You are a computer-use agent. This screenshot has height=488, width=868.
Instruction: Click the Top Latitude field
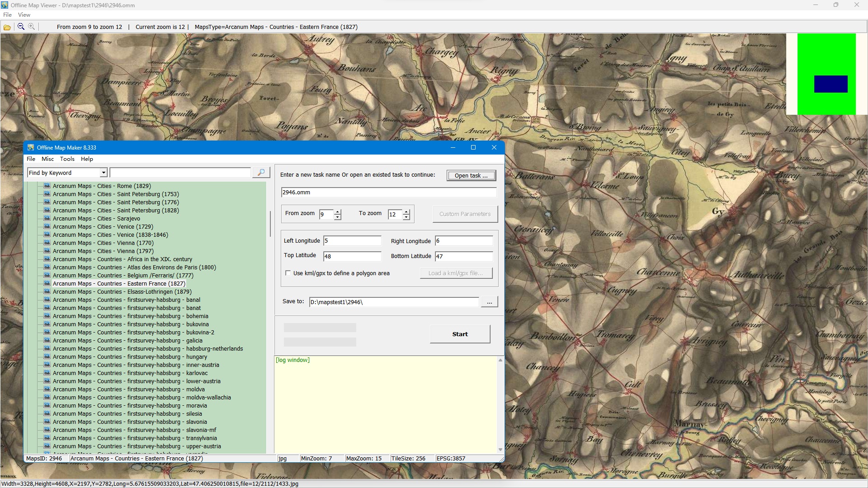352,256
